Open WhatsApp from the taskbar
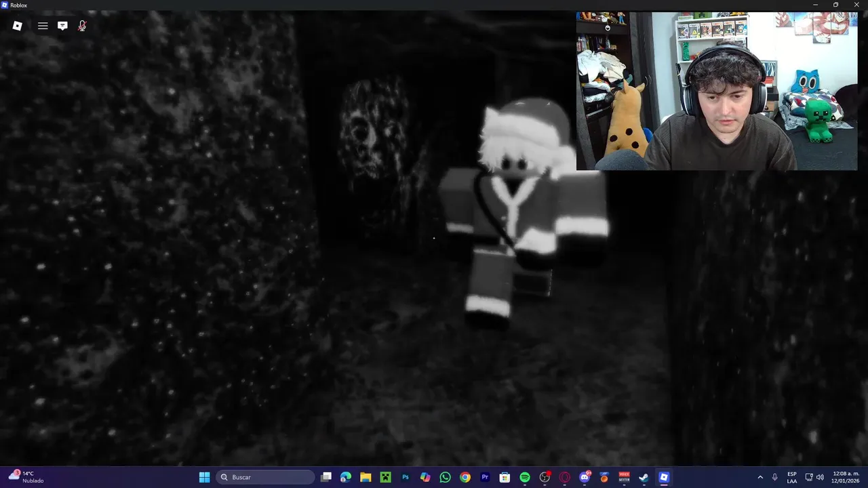The image size is (868, 488). coord(445,477)
